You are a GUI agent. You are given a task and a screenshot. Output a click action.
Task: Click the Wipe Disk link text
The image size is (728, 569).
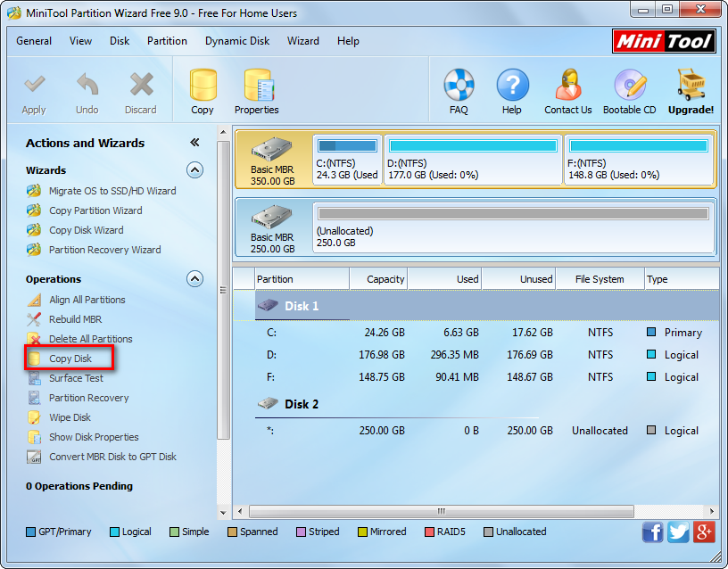coord(70,417)
